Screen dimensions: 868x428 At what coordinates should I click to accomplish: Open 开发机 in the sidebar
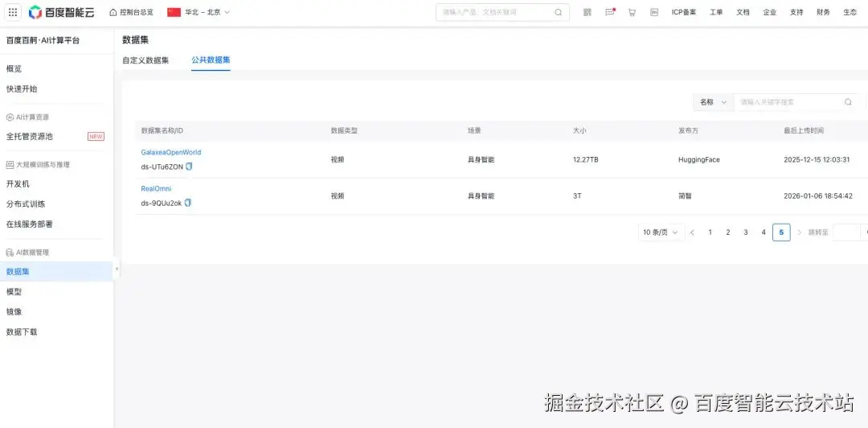[18, 184]
